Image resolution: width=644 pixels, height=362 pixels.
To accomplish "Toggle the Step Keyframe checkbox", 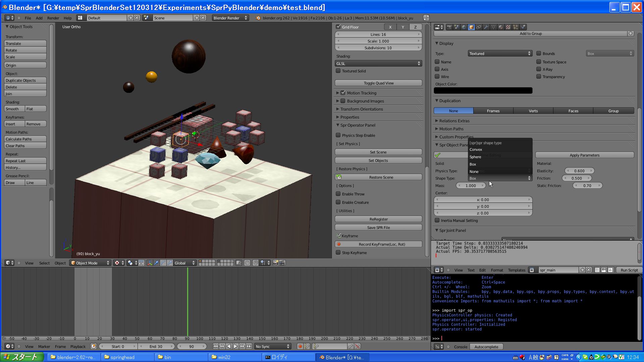I will click(338, 252).
